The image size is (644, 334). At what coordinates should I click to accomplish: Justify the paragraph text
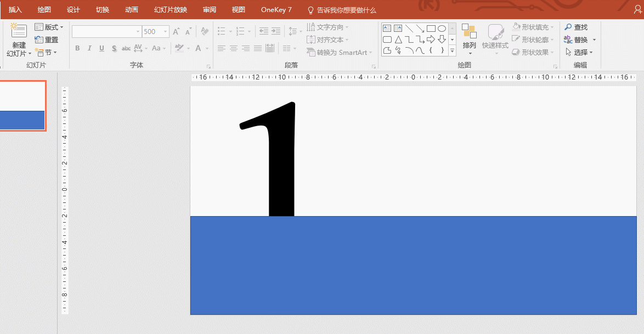[x=257, y=48]
